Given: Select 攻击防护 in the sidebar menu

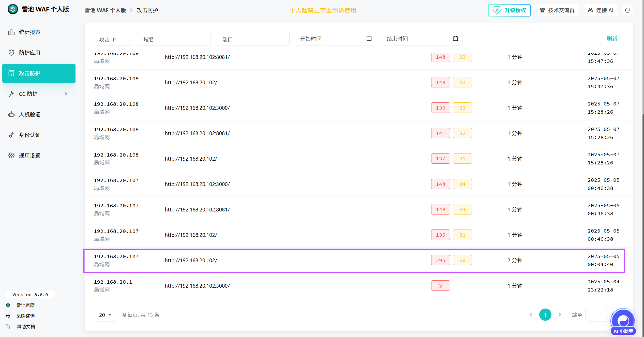Looking at the screenshot, I should point(39,73).
